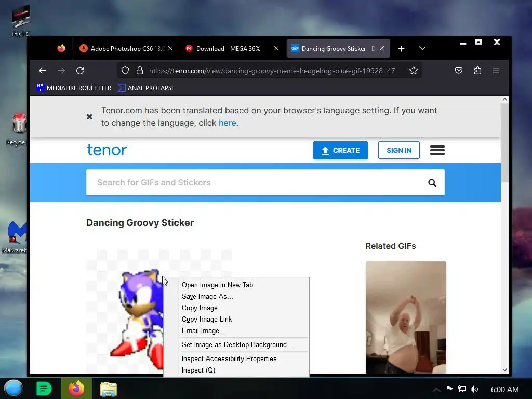Click the 'here' language link
The image size is (532, 399).
228,123
